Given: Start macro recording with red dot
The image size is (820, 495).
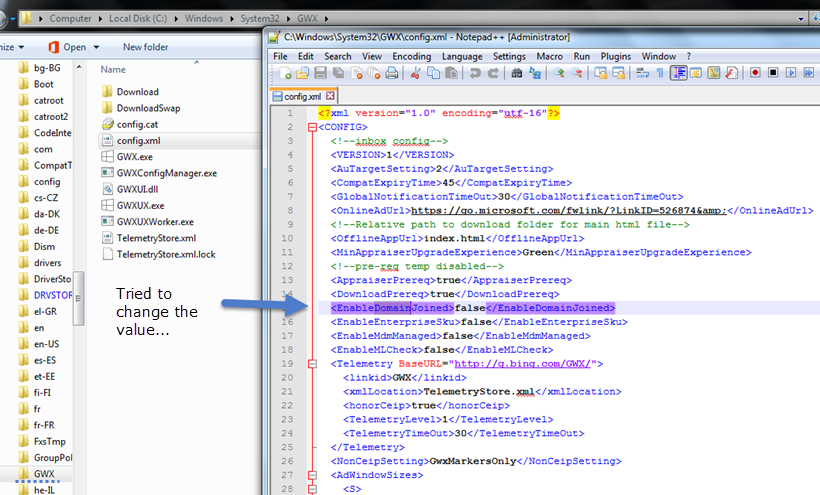Looking at the screenshot, I should [755, 73].
